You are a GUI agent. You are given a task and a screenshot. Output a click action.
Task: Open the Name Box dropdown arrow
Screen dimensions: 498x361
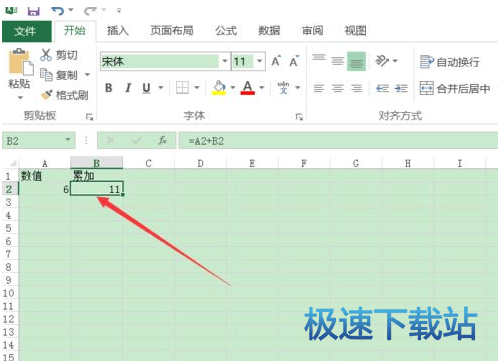tap(68, 139)
